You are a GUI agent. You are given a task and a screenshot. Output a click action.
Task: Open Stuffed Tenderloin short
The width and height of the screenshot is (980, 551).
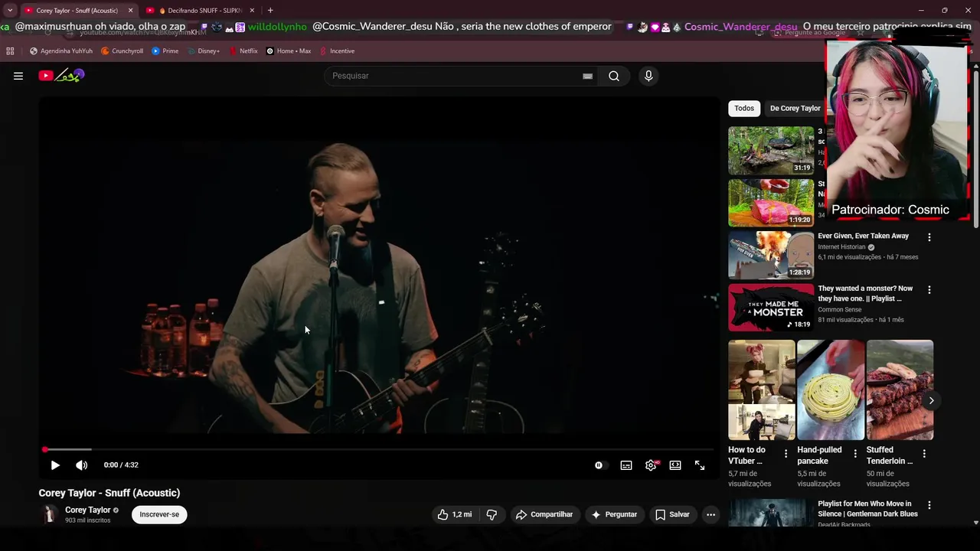tap(900, 390)
